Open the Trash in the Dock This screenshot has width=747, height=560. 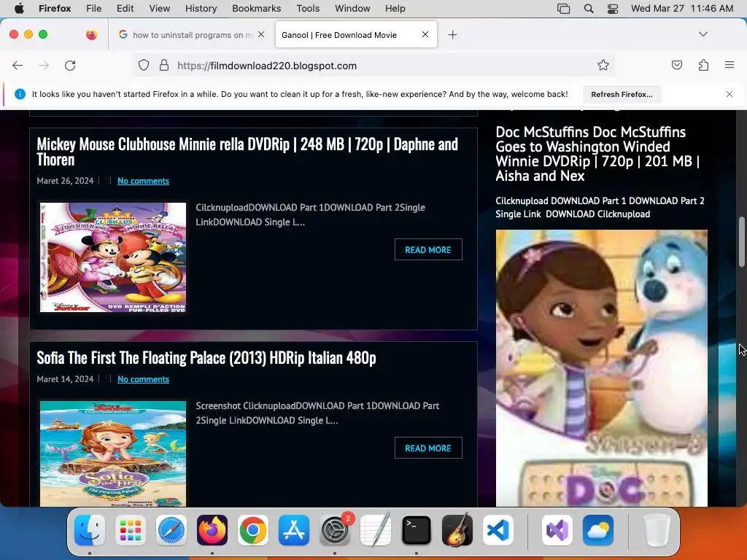click(657, 530)
